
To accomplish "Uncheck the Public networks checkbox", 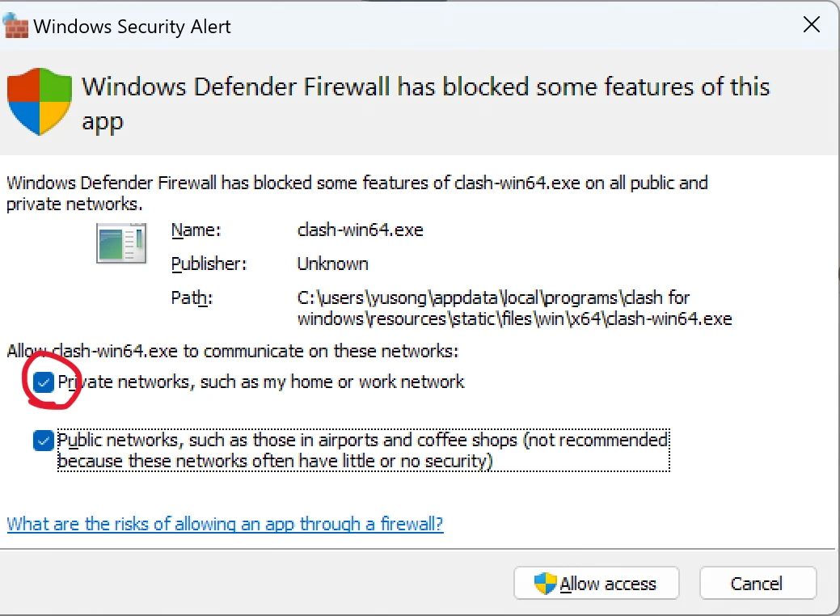I will (44, 441).
